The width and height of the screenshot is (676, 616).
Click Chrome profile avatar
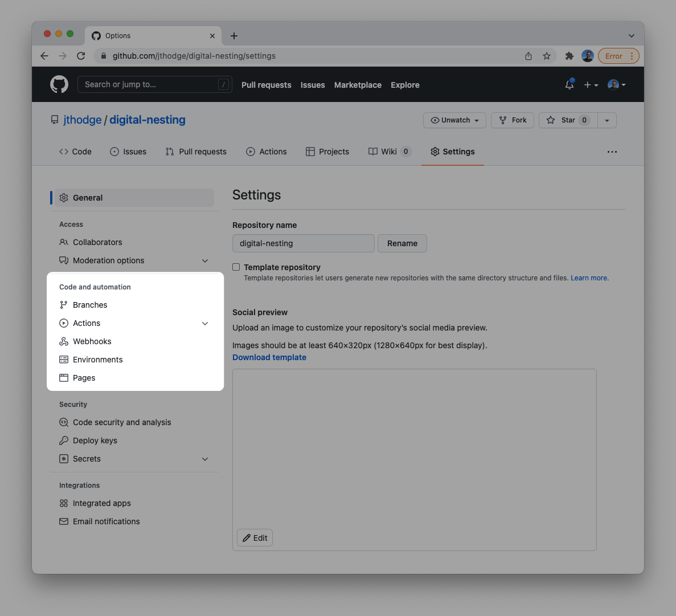click(587, 56)
